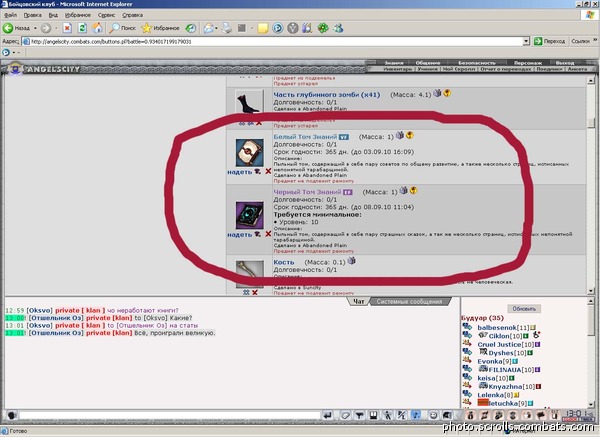Switch to Системные сообщения tab
Screen dimensions: 600x437
(x=409, y=302)
